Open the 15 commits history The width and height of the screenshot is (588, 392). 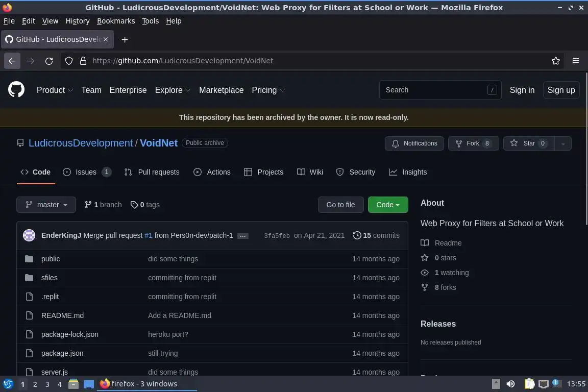[x=376, y=236]
